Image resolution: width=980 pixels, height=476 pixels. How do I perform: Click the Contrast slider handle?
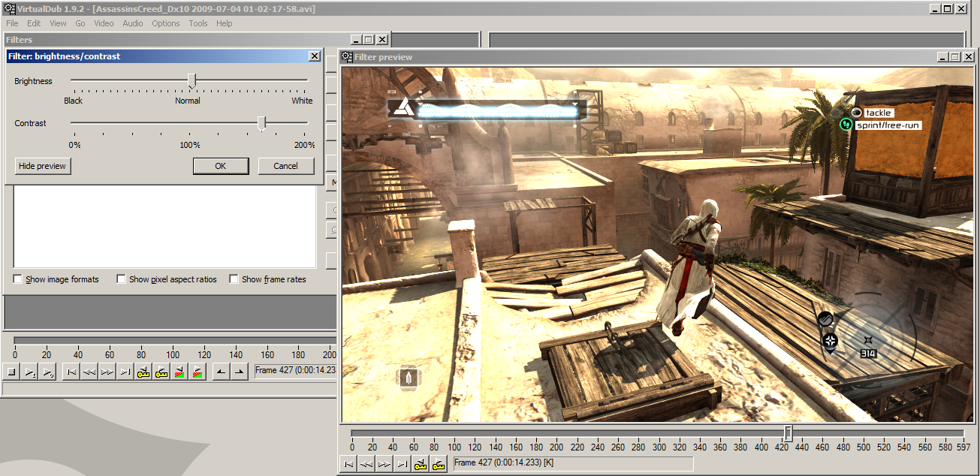261,123
